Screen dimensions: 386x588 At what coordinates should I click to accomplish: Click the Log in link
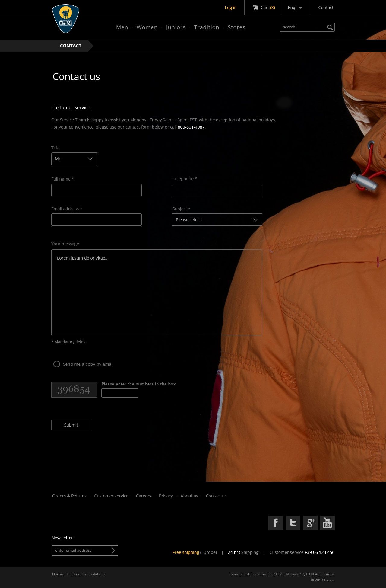[231, 8]
